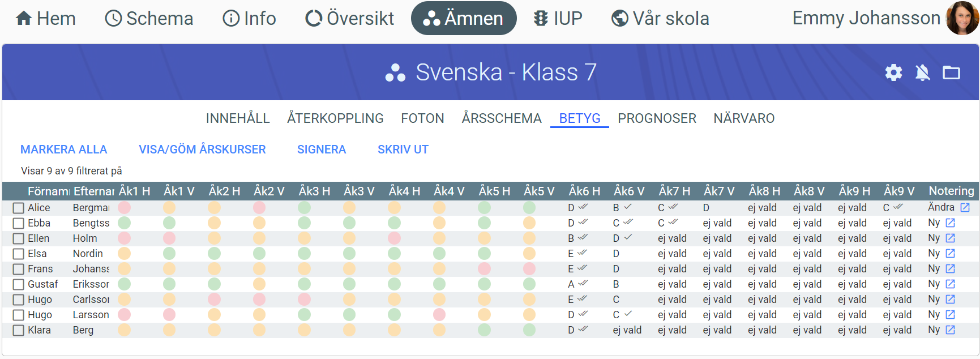Tick the checkbox for Alice Bergman
This screenshot has height=359, width=980.
(19, 208)
